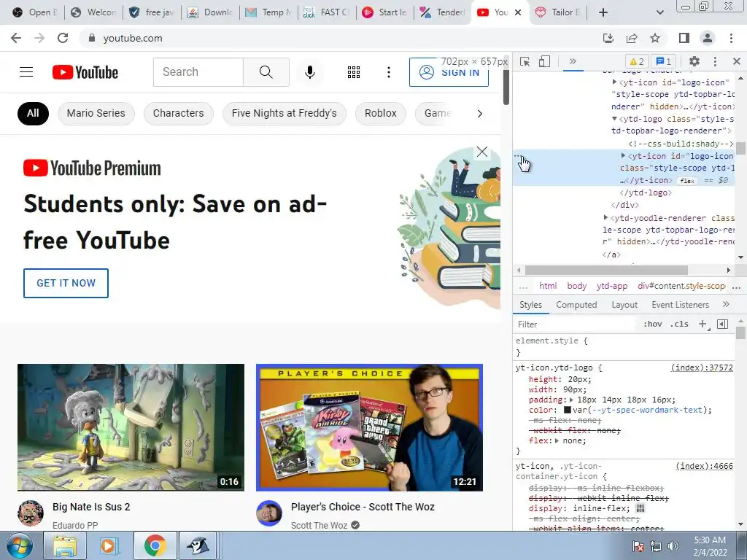Open YouTube settings three-dot menu
The image size is (747, 560).
point(389,72)
